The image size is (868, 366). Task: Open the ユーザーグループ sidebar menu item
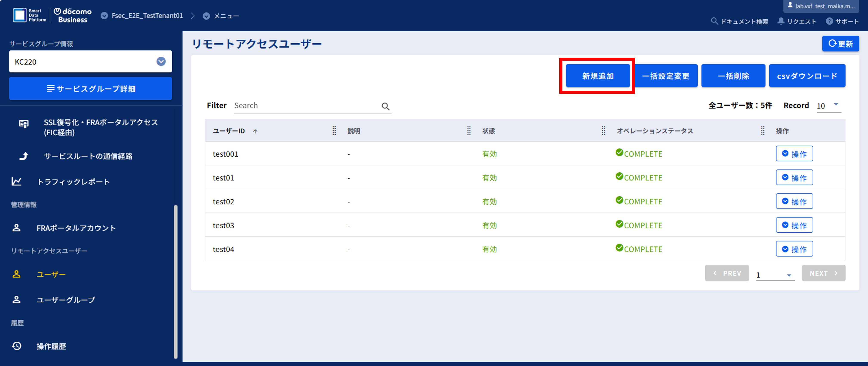click(66, 300)
